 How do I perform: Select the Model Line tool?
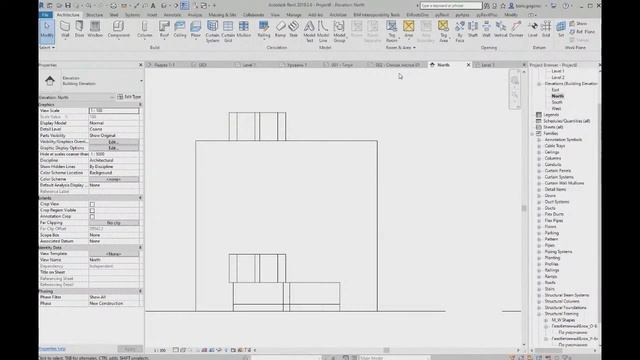coord(323,31)
